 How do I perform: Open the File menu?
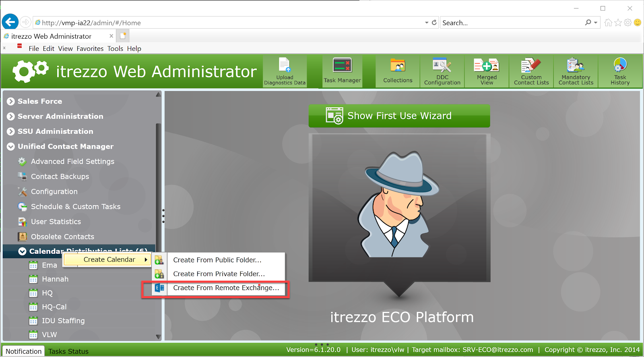click(34, 48)
